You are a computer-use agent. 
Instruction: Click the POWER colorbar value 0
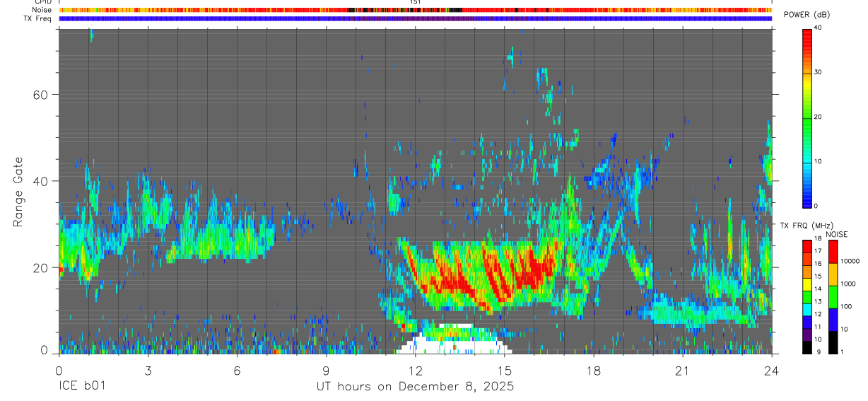816,206
